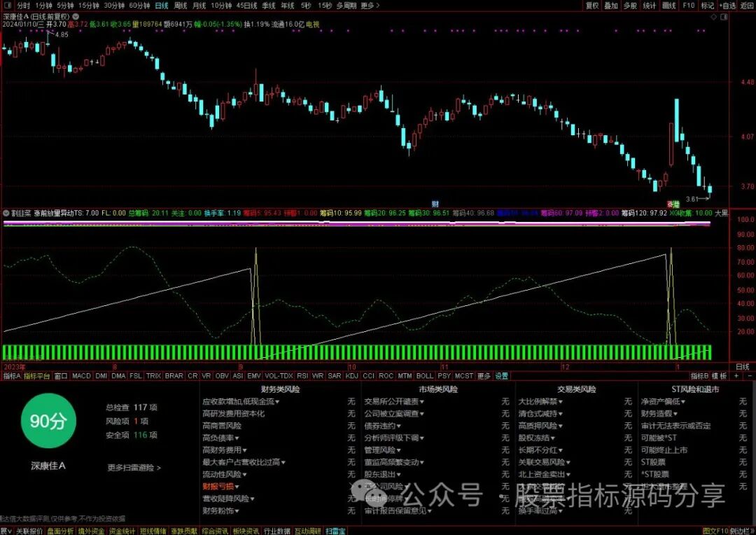Expand 交易所公开谴责 risk item
Viewport: 756px width, 535px height.
[x=394, y=401]
